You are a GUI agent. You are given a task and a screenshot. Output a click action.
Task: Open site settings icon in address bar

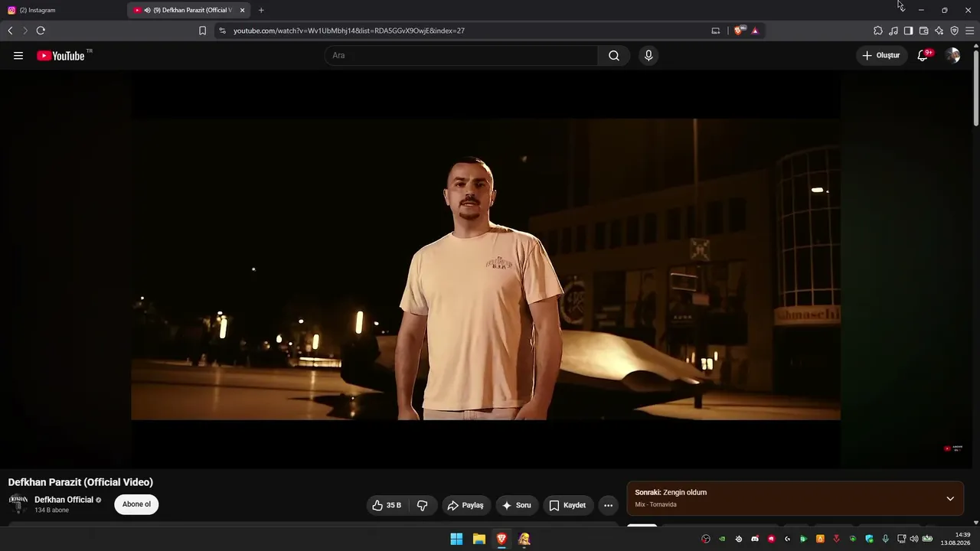pyautogui.click(x=222, y=31)
